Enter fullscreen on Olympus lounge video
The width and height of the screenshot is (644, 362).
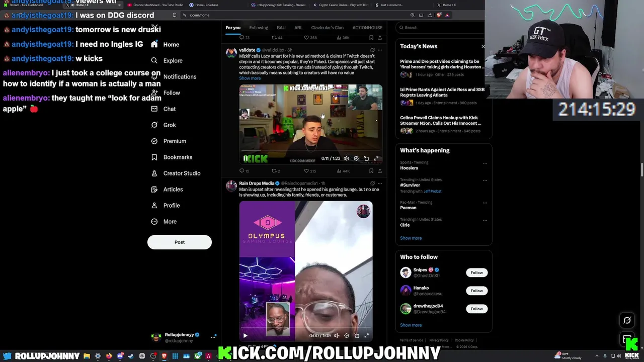point(366,335)
